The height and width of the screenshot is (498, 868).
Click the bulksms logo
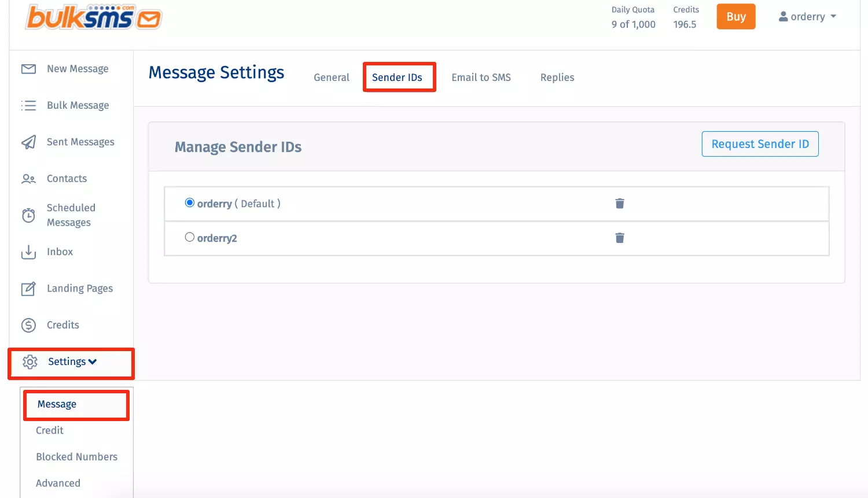click(x=94, y=17)
